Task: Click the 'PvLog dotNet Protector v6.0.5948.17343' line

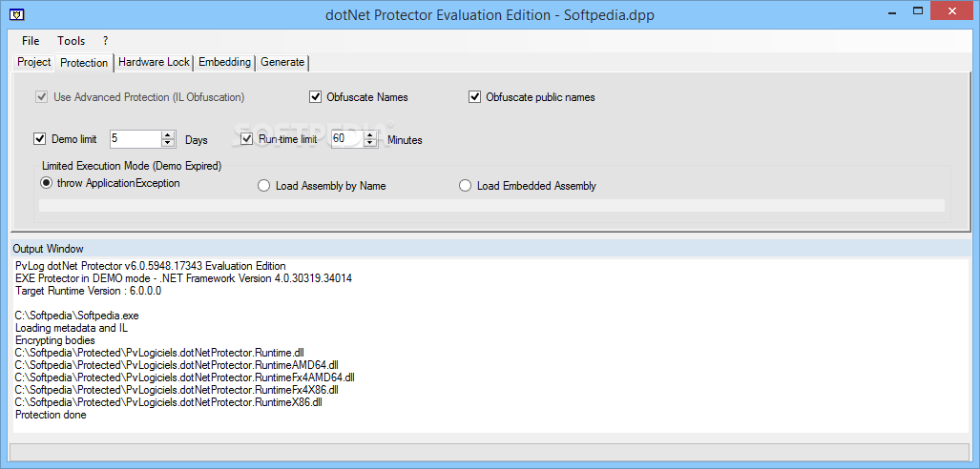Action: 151,265
